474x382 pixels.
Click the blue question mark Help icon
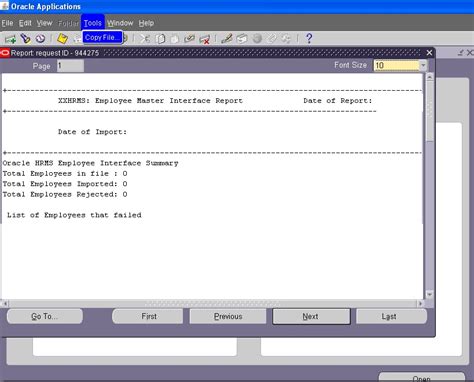309,38
